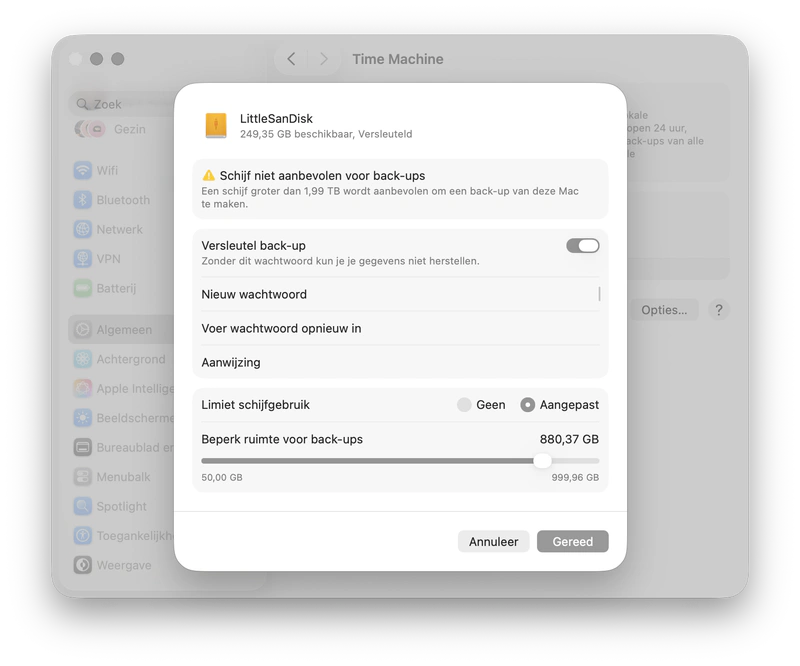Click the Nieuw wachtwoord input field

[400, 294]
